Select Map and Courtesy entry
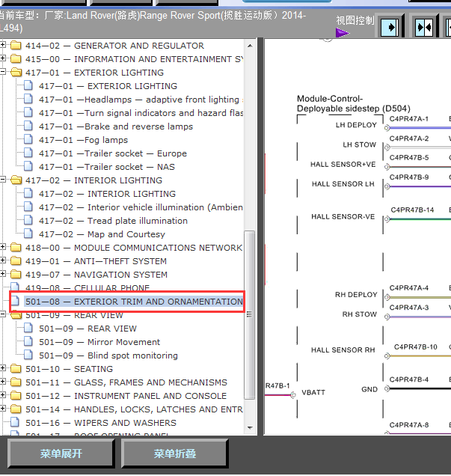Image resolution: width=451 pixels, height=476 pixels. pos(102,234)
